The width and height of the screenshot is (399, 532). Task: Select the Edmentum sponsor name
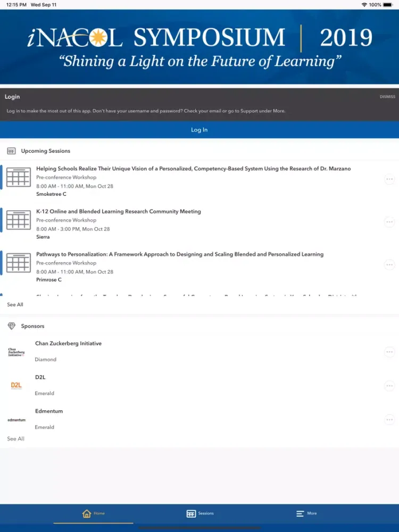click(x=49, y=411)
